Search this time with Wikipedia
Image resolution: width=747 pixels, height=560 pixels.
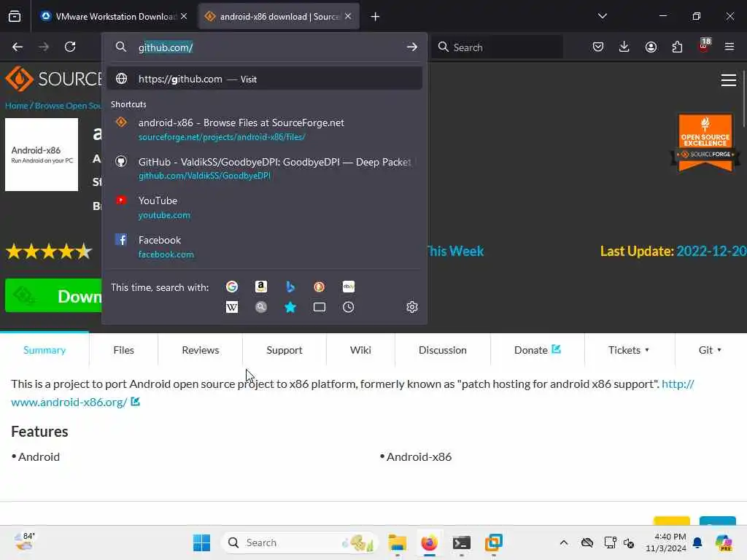tap(232, 307)
